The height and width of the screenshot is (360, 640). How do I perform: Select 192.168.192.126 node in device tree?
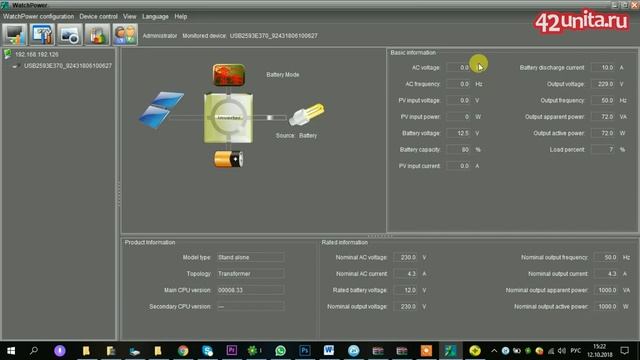coord(37,54)
